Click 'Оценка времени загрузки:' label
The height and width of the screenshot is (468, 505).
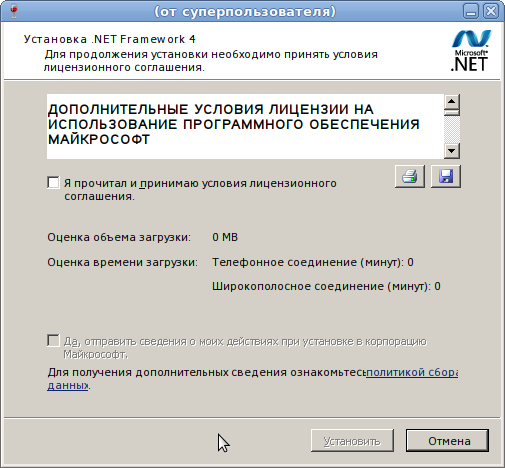point(122,262)
